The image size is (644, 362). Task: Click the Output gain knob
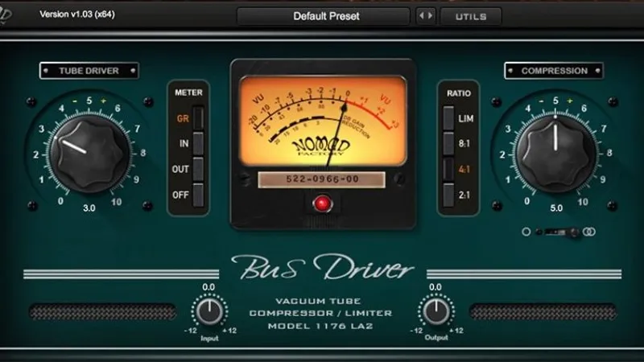pyautogui.click(x=436, y=311)
